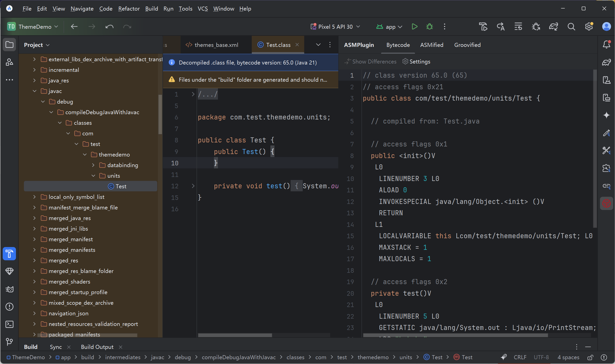The height and width of the screenshot is (364, 615).
Task: Click the Search Everywhere magnifier icon
Action: tap(571, 26)
